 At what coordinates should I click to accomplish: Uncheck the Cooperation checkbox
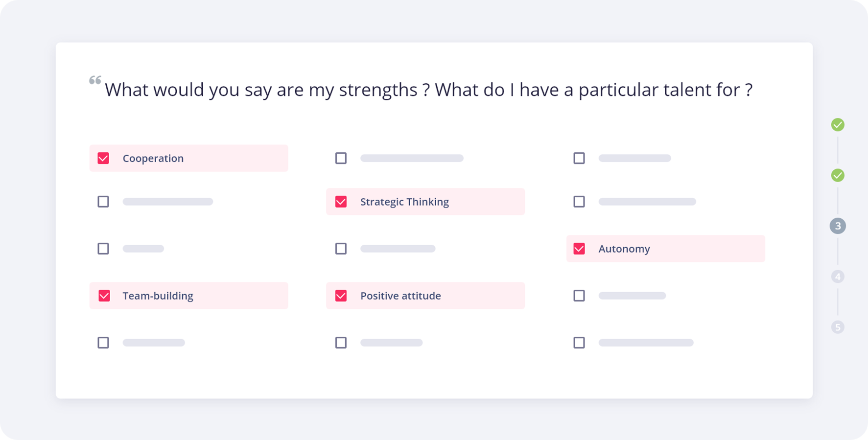coord(103,158)
